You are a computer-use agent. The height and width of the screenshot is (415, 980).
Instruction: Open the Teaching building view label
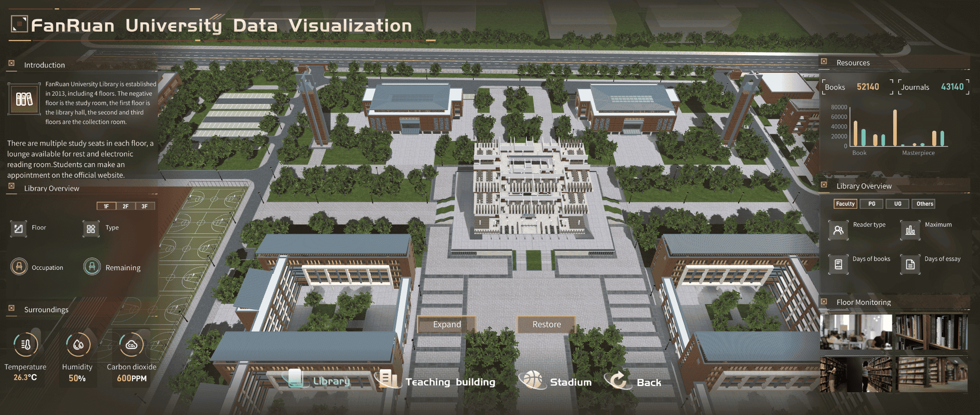pyautogui.click(x=450, y=382)
